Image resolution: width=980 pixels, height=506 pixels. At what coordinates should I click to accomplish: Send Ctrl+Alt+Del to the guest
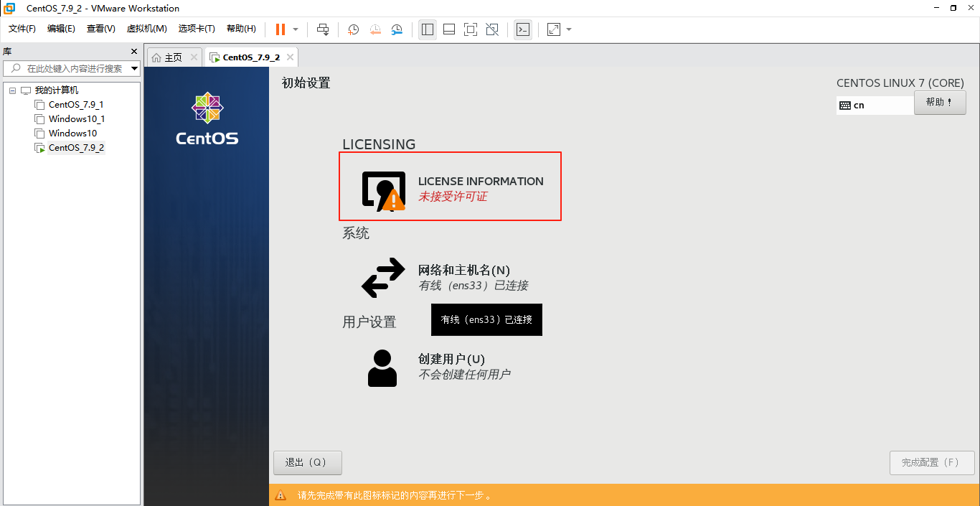point(323,29)
